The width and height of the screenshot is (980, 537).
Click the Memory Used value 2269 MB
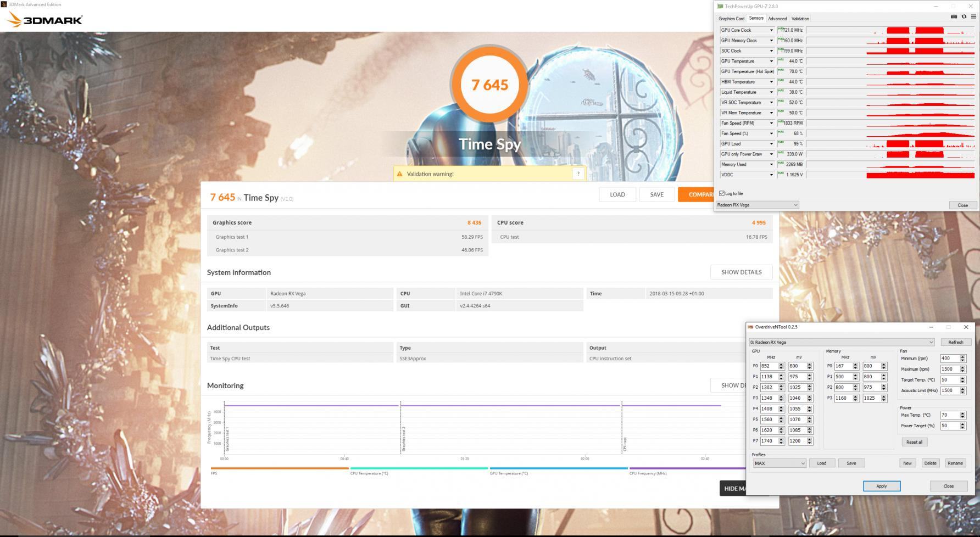point(794,164)
